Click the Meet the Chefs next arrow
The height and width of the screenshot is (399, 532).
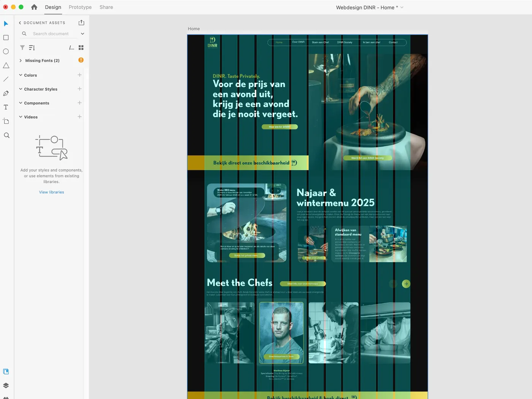click(x=406, y=283)
